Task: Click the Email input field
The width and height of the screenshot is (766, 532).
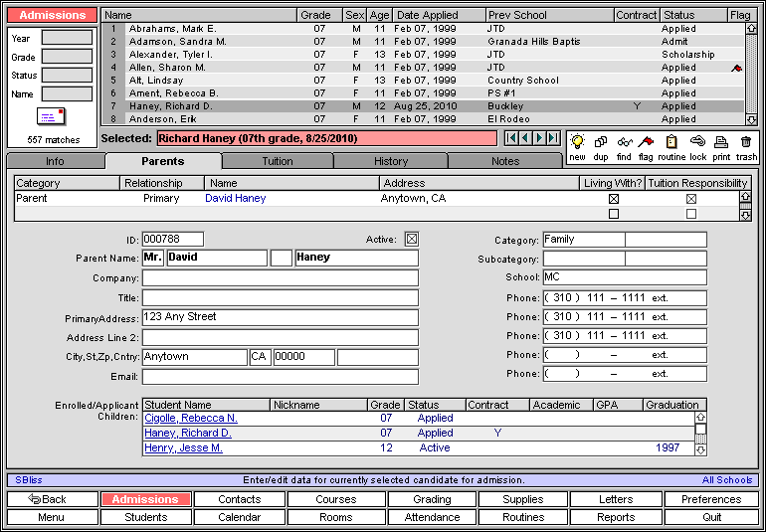Action: click(281, 377)
